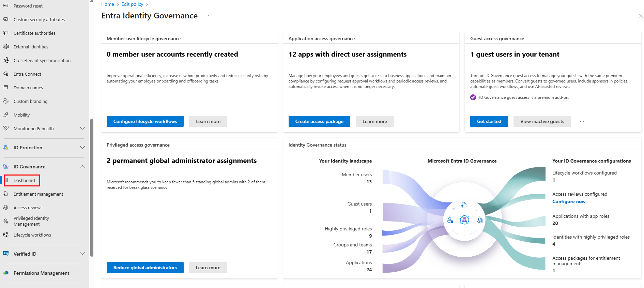Click the Password reset sidebar icon
Image resolution: width=644 pixels, height=288 pixels.
tap(6, 6)
